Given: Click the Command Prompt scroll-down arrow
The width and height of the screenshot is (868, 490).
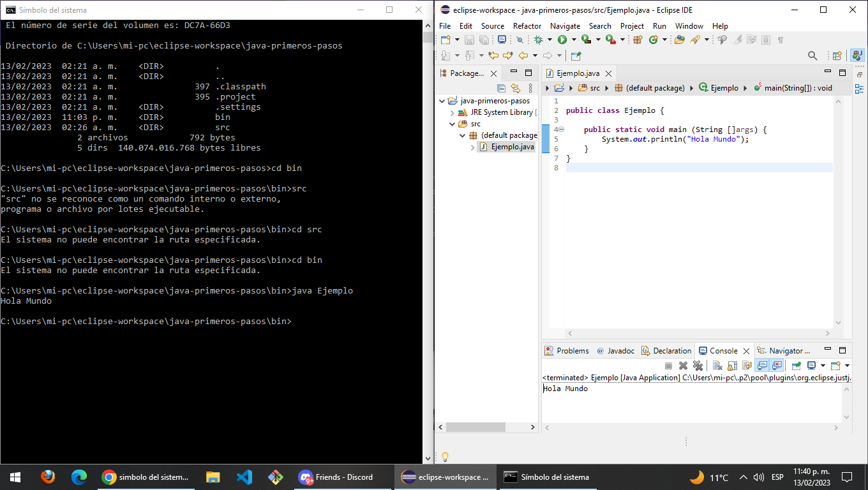Looking at the screenshot, I should coord(428,458).
